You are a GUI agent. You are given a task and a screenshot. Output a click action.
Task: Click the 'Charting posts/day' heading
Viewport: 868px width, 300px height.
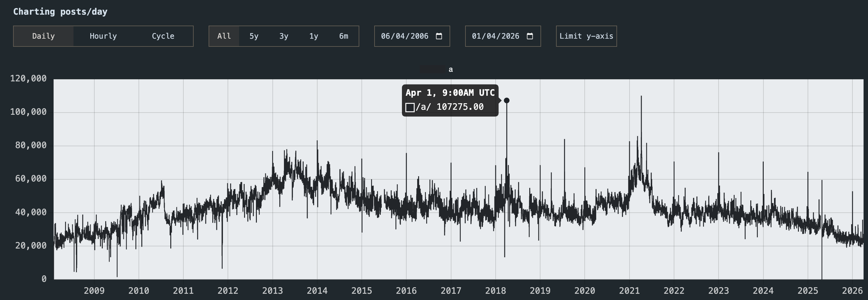60,12
